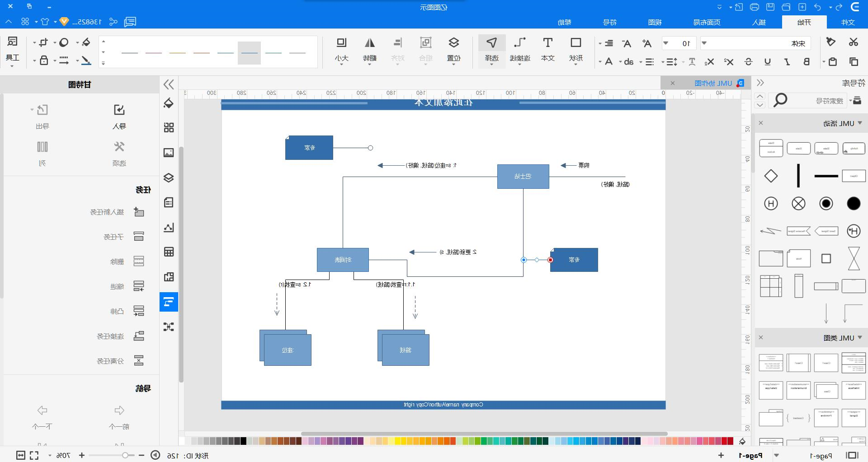Click the shadow circle icon in ribbon

click(64, 42)
